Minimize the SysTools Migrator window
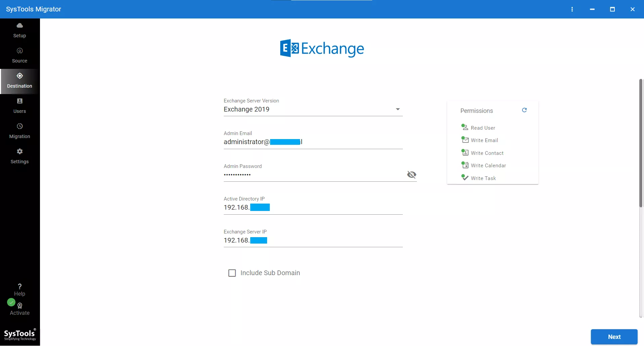Viewport: 644px width, 346px height. click(x=592, y=9)
